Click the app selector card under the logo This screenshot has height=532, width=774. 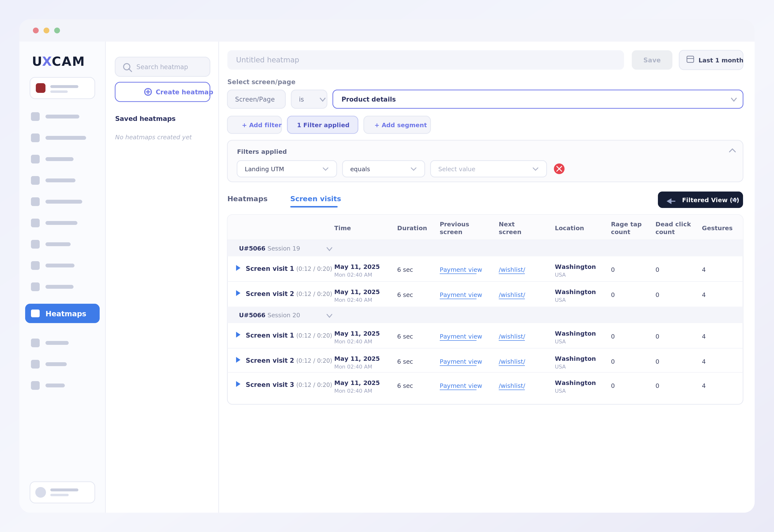coord(62,88)
